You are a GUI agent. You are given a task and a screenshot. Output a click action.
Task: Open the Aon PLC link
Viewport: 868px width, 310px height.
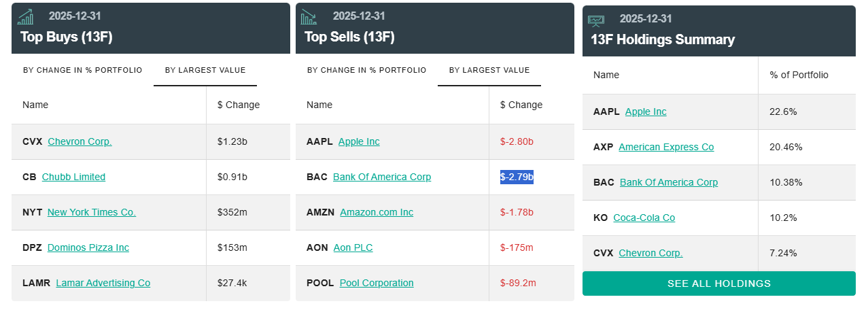click(353, 247)
